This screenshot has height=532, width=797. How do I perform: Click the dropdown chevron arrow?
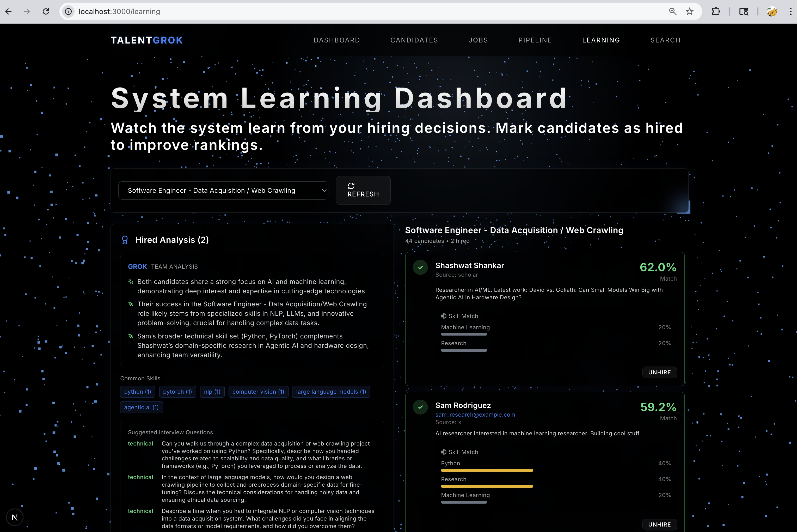(x=324, y=190)
